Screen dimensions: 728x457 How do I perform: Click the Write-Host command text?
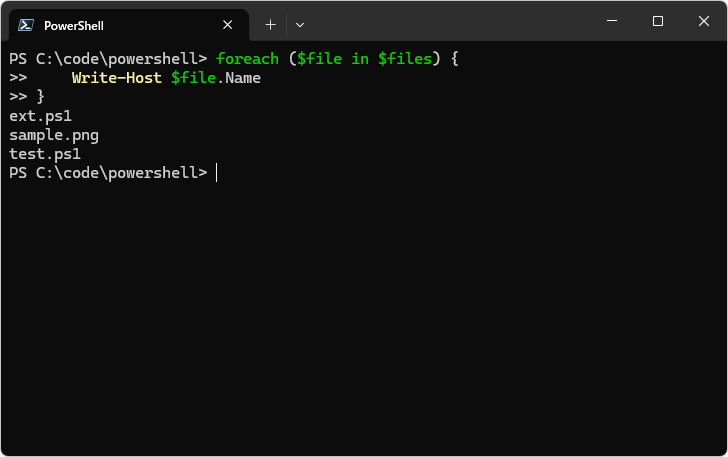click(117, 78)
